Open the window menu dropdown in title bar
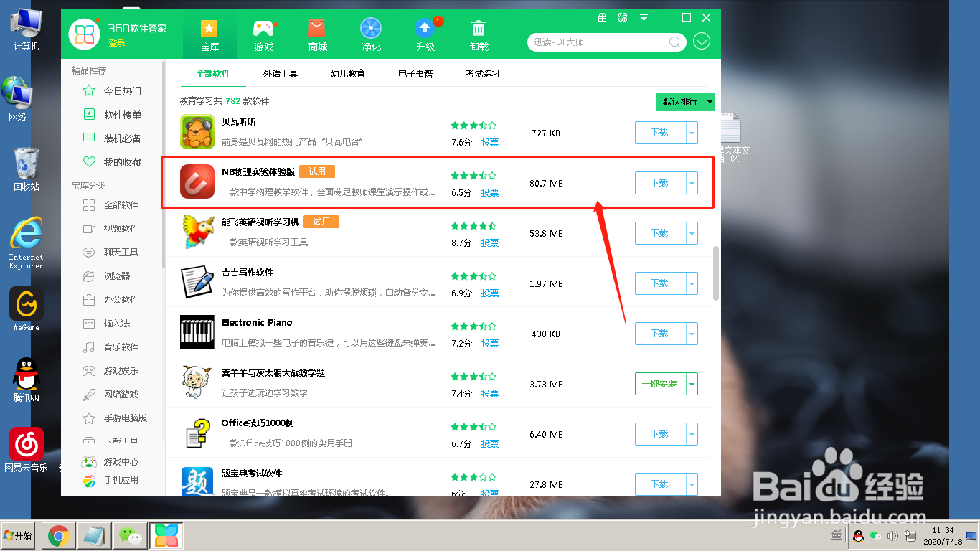 tap(644, 17)
